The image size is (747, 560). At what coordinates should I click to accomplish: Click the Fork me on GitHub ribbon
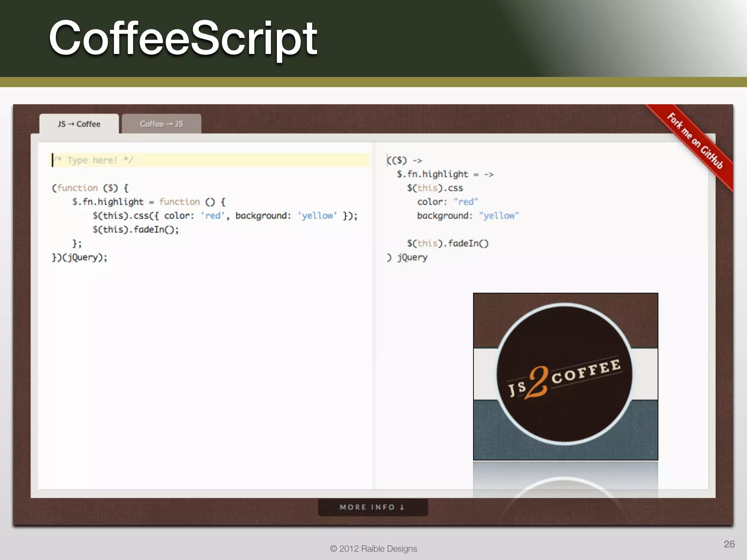(694, 143)
